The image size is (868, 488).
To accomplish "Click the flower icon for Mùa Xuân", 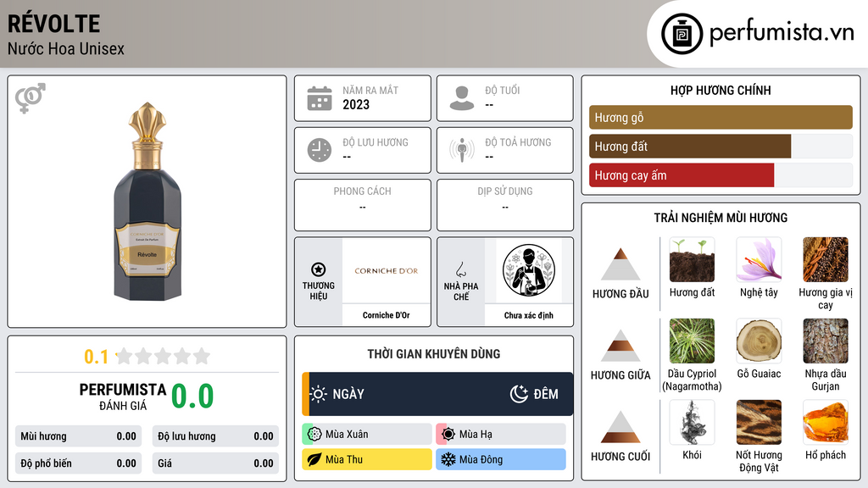I will point(314,435).
